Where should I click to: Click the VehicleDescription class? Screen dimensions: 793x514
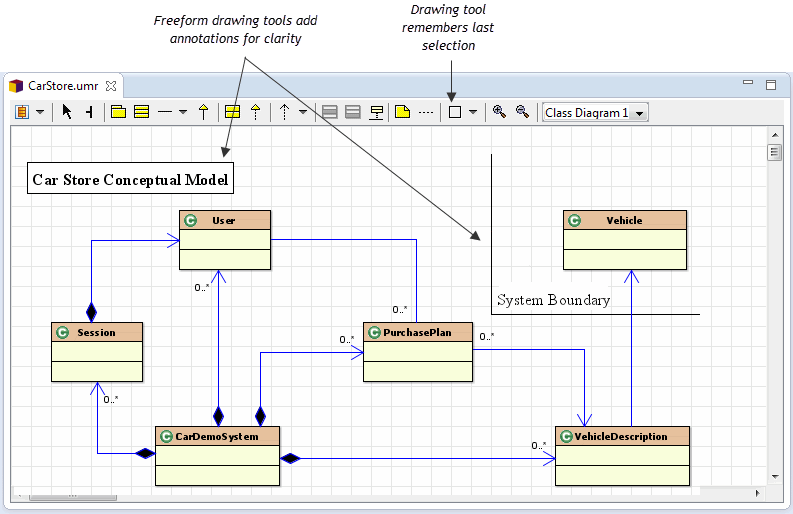pos(622,455)
